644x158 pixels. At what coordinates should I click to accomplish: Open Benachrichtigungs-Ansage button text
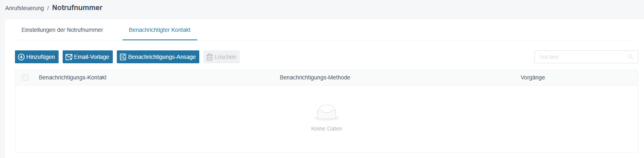click(x=162, y=57)
